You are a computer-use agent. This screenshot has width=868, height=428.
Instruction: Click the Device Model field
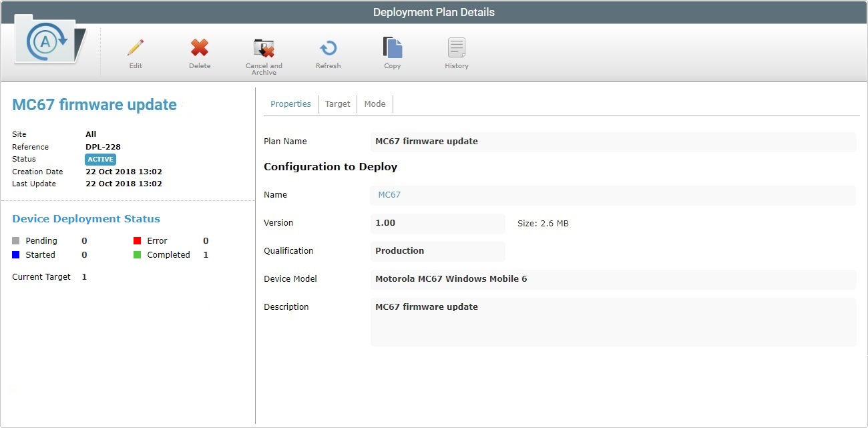pos(534,278)
